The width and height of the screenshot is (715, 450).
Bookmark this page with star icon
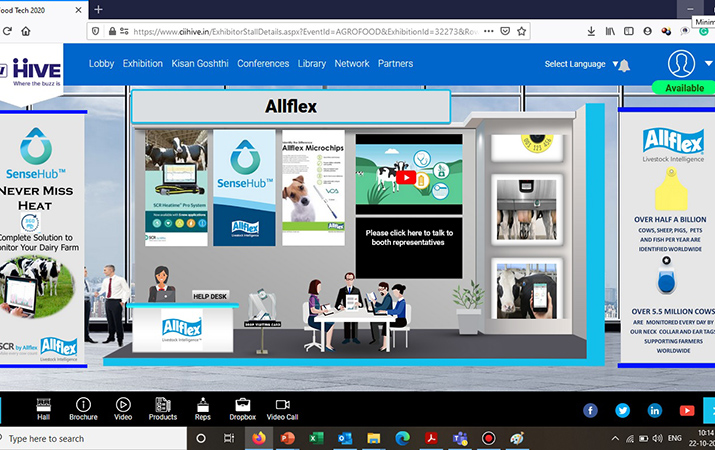[522, 31]
